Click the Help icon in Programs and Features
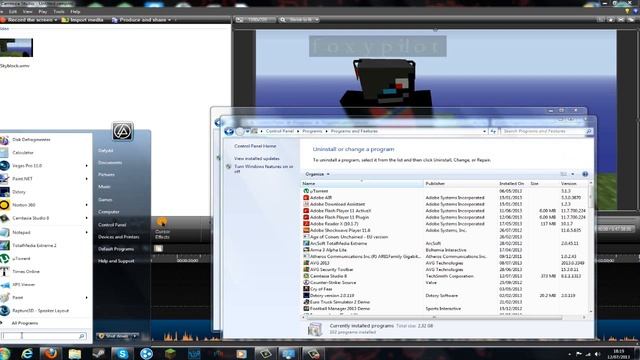The width and height of the screenshot is (640, 360). point(585,174)
